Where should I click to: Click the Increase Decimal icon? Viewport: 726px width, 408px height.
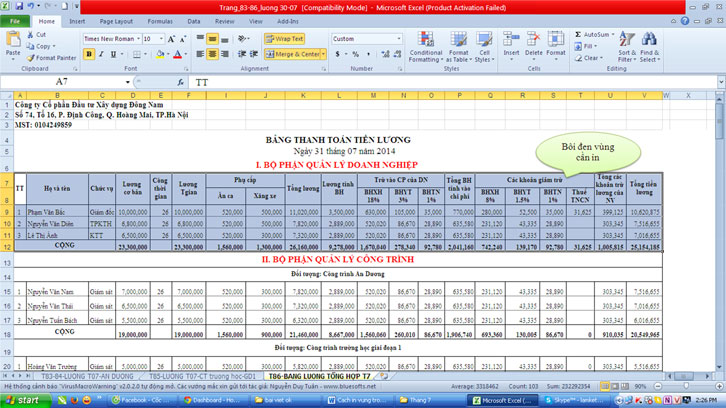tap(385, 54)
